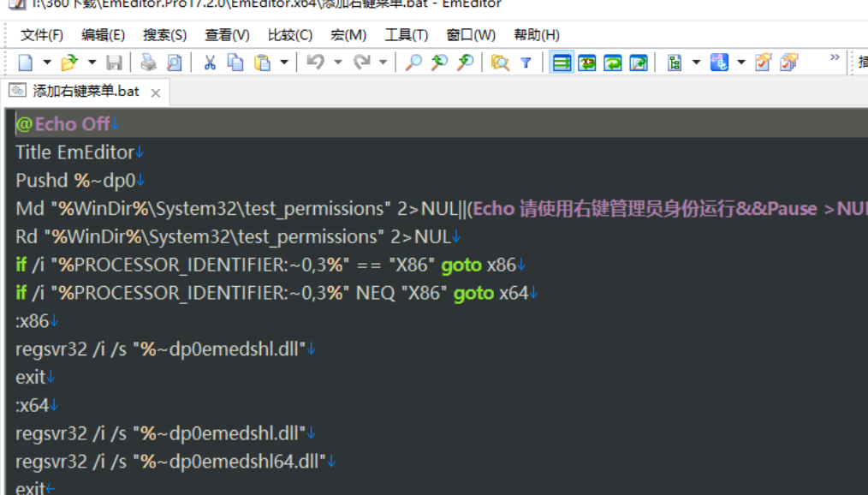Expand the configuration tree dropdown arrow

[697, 63]
